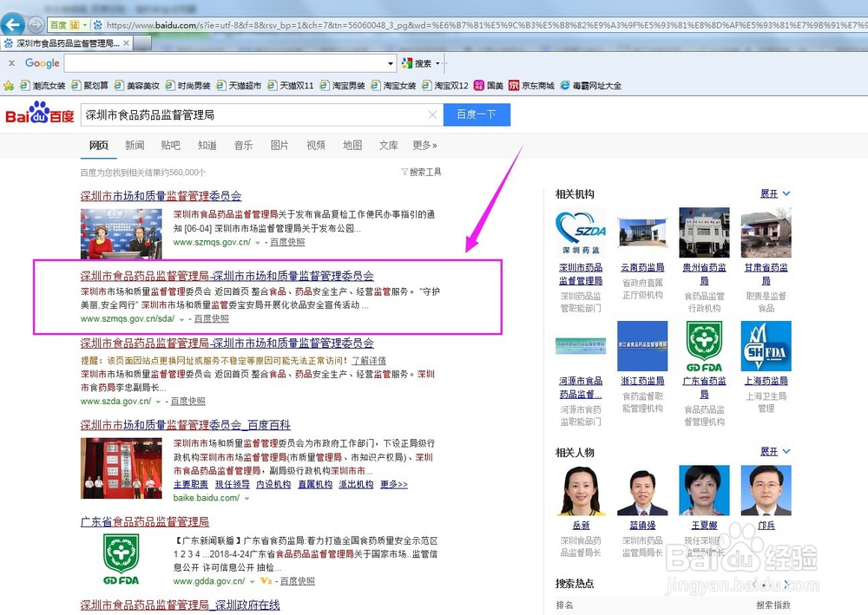Open the 潮流女装 bookmark

[43, 86]
